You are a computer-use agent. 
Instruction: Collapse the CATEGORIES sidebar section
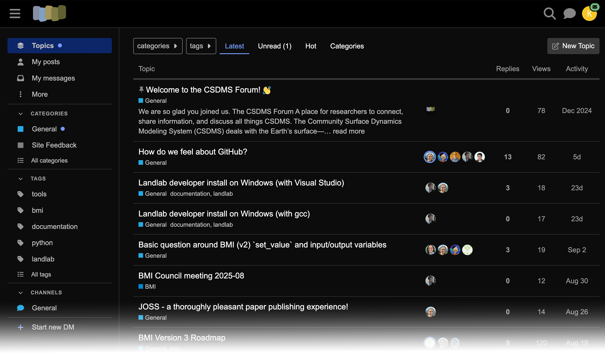coord(21,113)
